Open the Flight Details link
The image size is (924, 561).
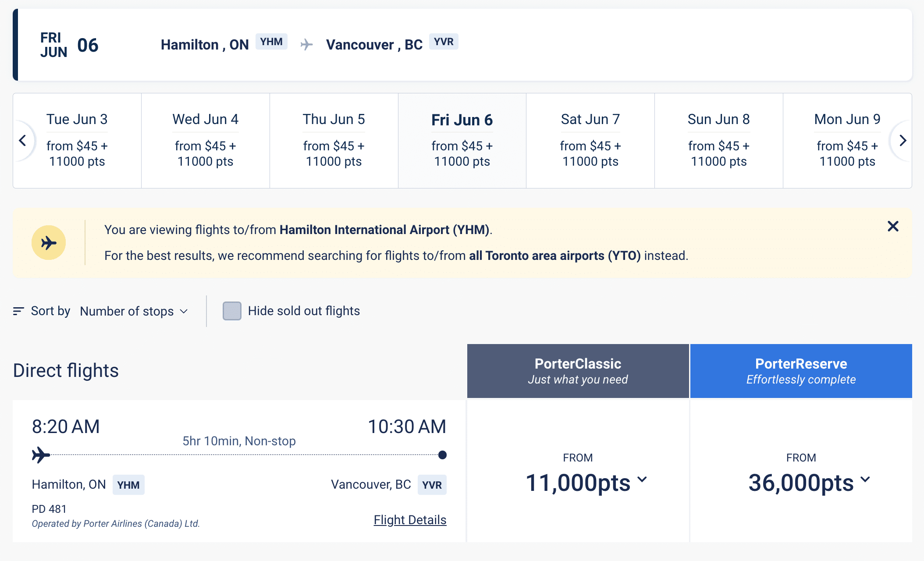[410, 520]
